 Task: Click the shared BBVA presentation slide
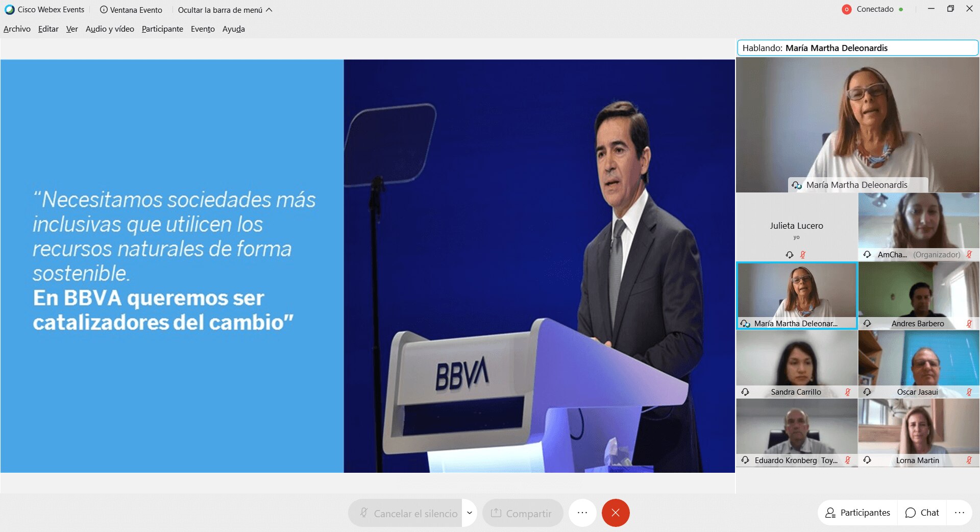(x=367, y=266)
